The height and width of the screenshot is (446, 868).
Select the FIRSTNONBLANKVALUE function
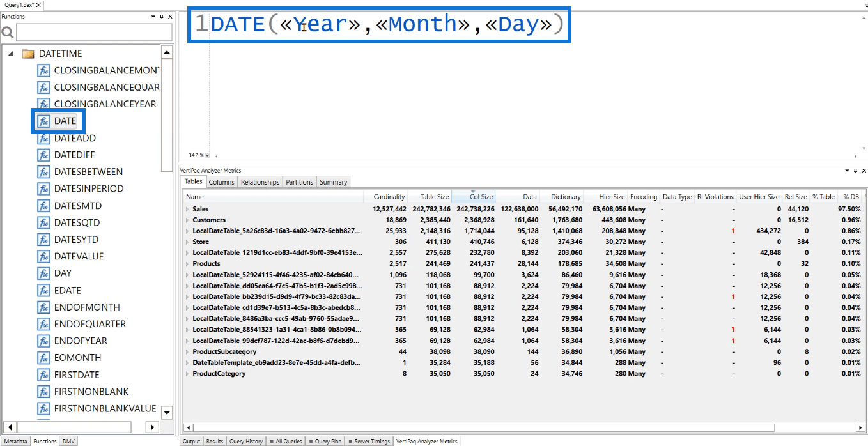point(105,408)
